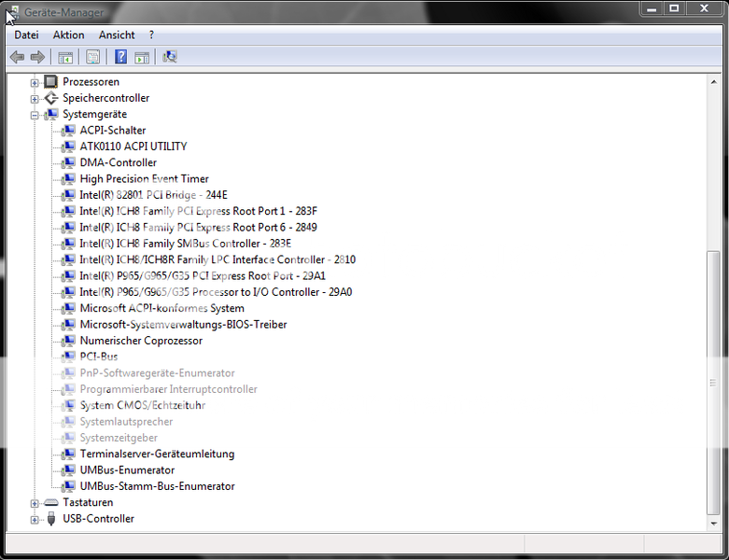The width and height of the screenshot is (729, 560).
Task: Click the blue Help question mark icon
Action: click(120, 57)
